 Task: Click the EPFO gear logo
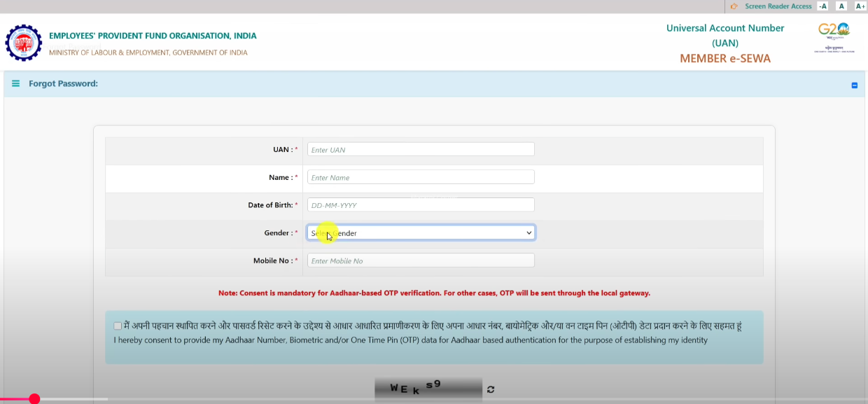pyautogui.click(x=24, y=43)
